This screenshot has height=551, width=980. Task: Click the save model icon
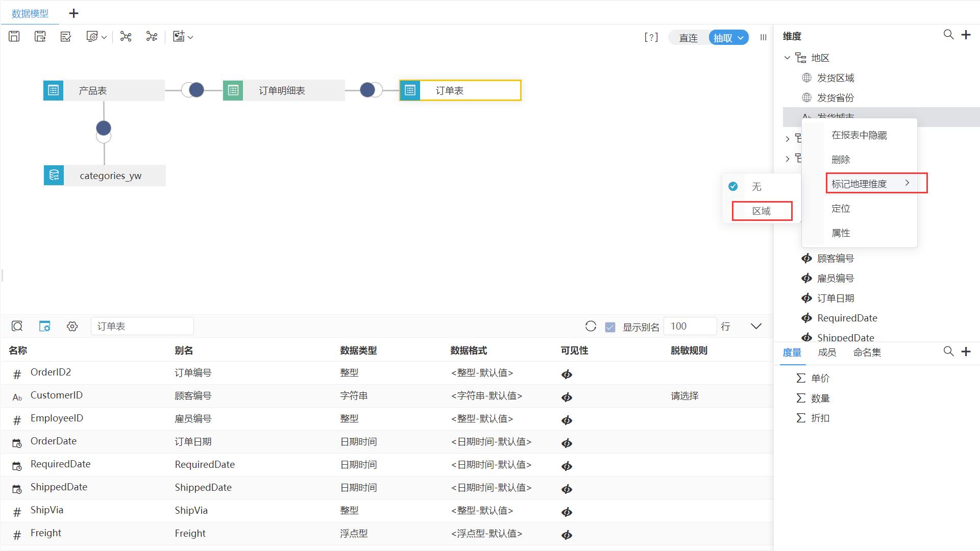pyautogui.click(x=14, y=36)
